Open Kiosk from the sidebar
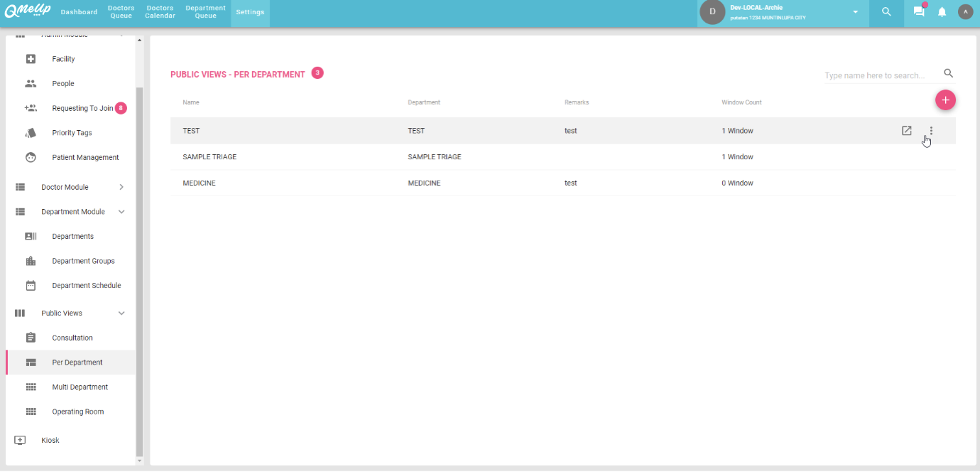Viewport: 980px width, 472px height. coord(50,440)
